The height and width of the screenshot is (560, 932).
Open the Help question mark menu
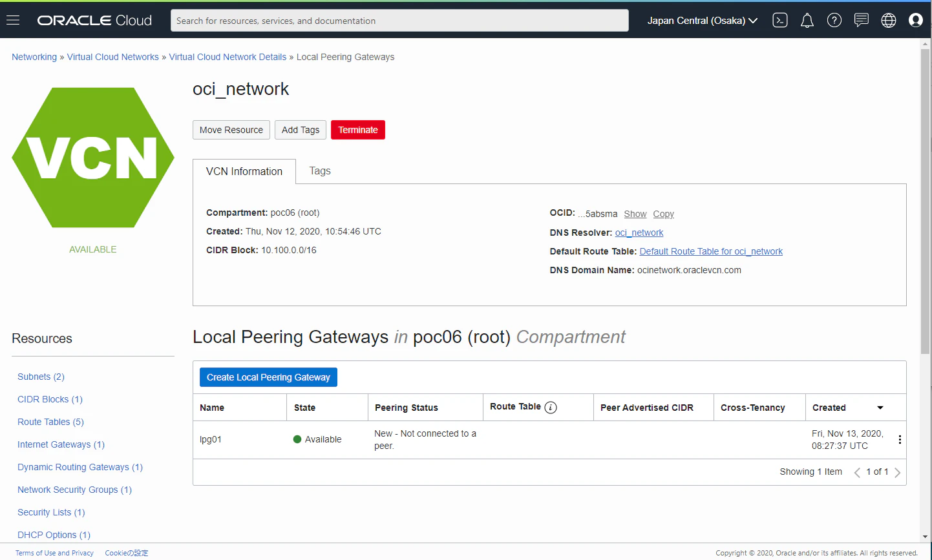pyautogui.click(x=834, y=20)
